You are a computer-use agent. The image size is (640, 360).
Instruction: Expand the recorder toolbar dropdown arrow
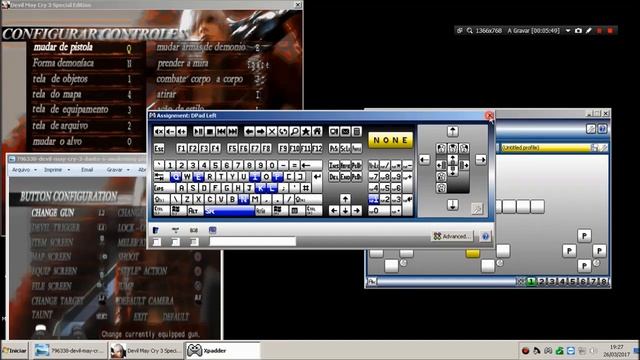coord(568,31)
